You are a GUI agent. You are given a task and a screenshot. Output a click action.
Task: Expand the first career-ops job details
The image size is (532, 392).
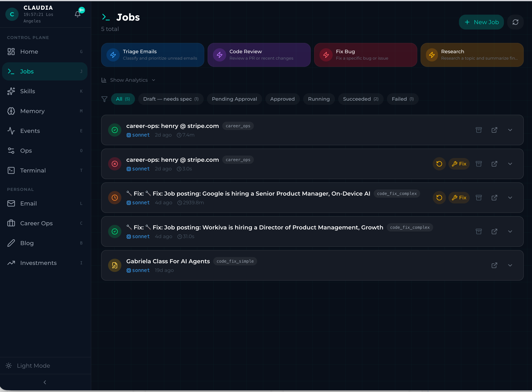(x=510, y=130)
